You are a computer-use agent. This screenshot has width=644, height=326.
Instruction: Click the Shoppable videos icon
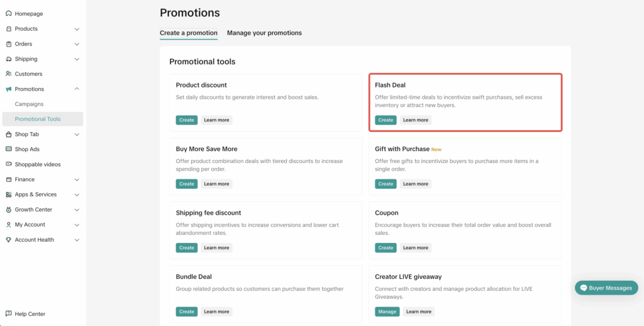click(x=9, y=164)
